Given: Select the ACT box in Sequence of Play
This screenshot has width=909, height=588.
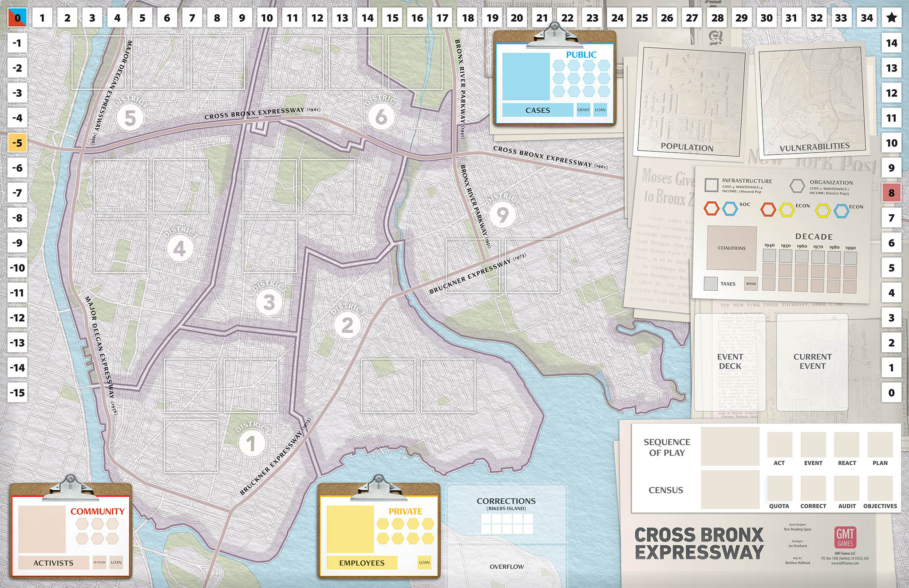Looking at the screenshot, I should (x=779, y=445).
